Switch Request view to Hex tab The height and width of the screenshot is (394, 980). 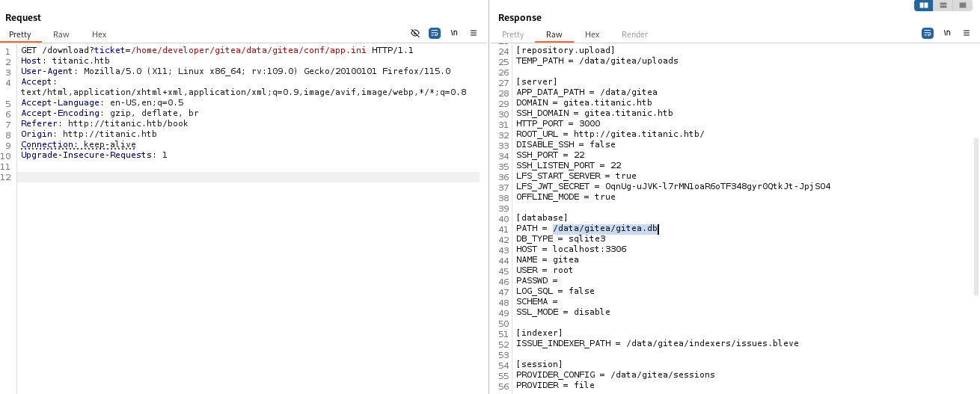click(x=99, y=34)
